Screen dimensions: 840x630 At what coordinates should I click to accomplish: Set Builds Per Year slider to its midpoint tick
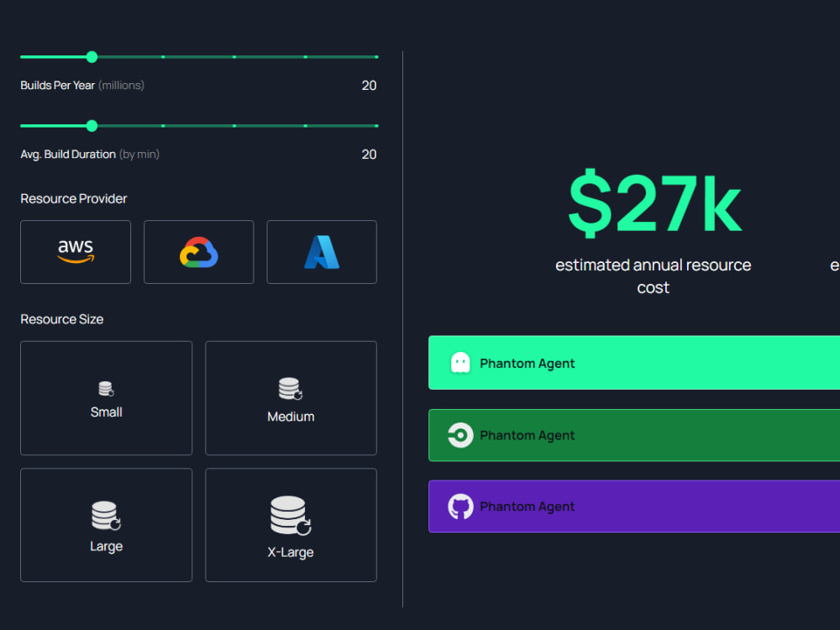[234, 57]
